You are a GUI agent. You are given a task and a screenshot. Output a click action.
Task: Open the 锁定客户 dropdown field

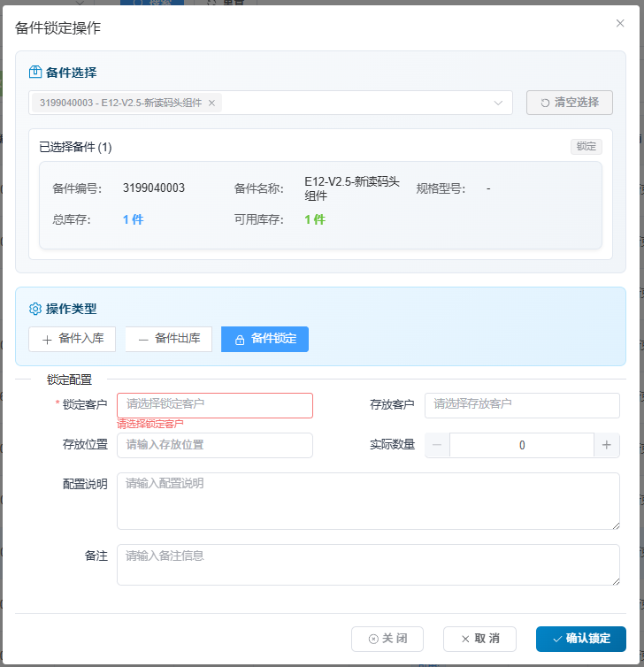(215, 405)
